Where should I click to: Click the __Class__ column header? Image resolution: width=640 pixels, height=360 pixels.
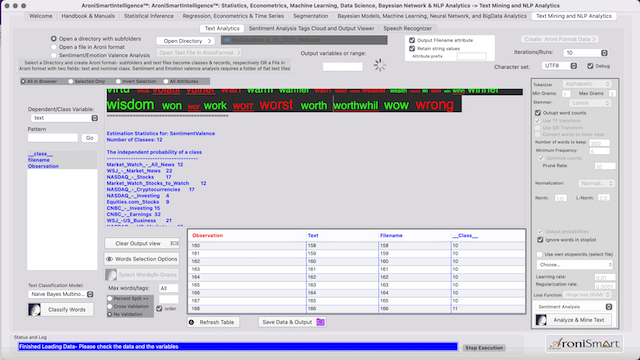pos(465,236)
